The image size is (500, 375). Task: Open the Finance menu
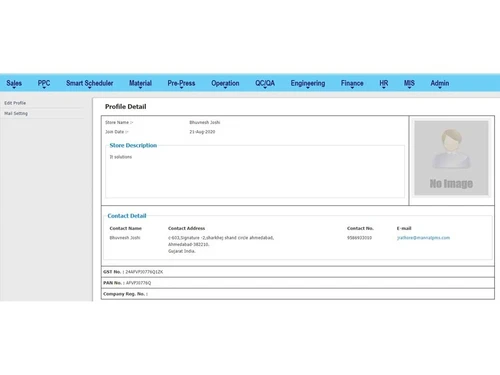[352, 83]
